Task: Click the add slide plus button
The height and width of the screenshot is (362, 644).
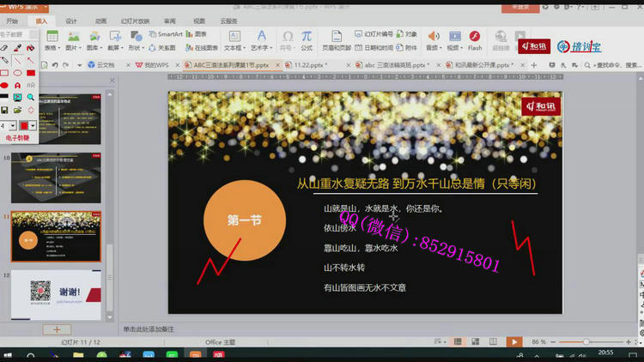Action: (57, 329)
